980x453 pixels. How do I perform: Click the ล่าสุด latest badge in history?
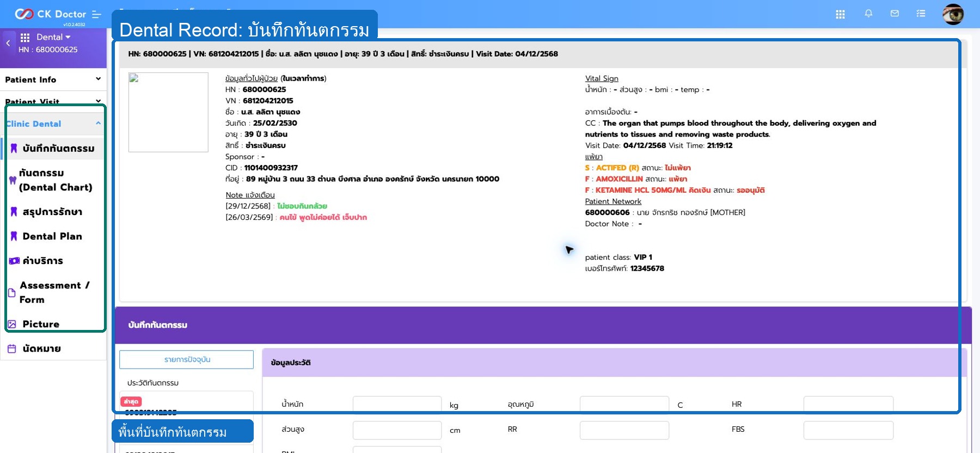click(x=131, y=402)
